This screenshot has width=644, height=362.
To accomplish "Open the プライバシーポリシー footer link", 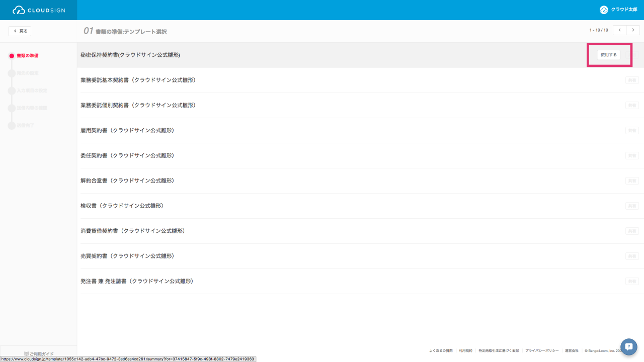I will pyautogui.click(x=542, y=350).
